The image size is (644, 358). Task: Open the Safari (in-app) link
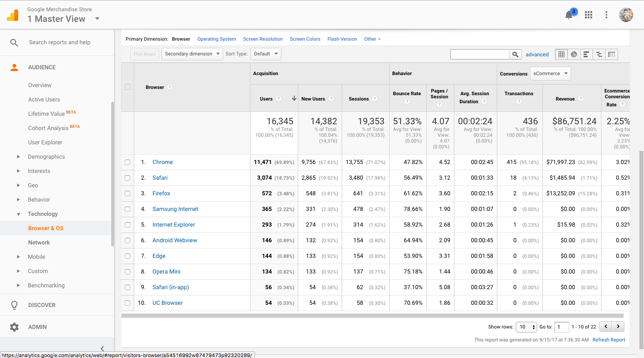click(171, 287)
